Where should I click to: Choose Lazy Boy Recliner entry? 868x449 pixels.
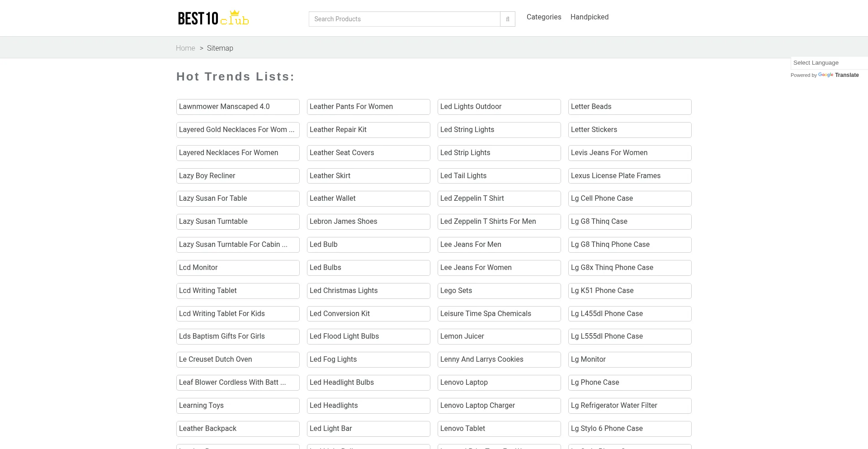[x=237, y=176]
